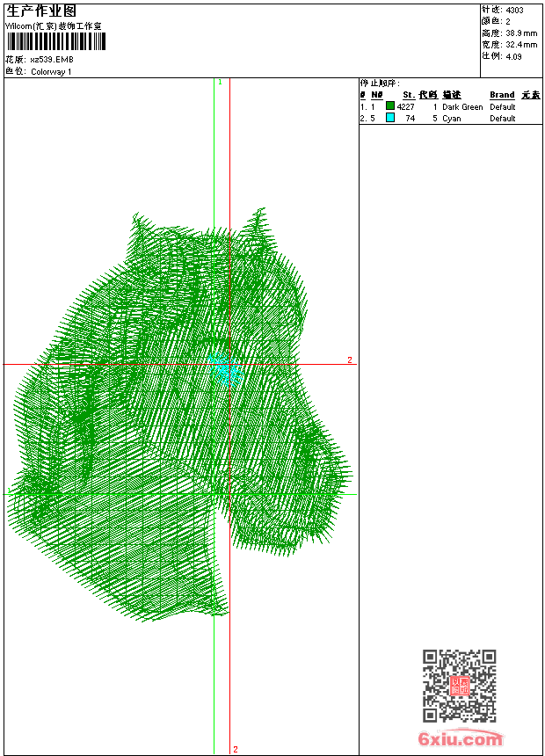Click green marker 1 at left edge
545x756 pixels.
click(9, 491)
